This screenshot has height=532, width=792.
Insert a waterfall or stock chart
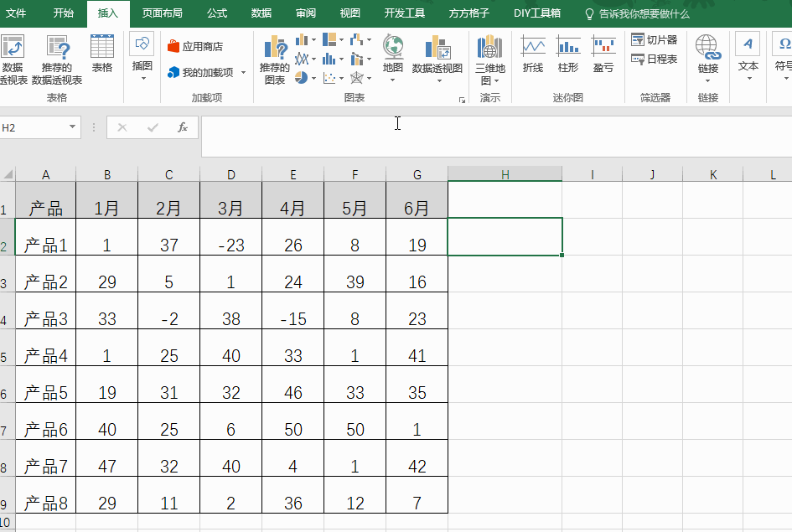[x=356, y=39]
